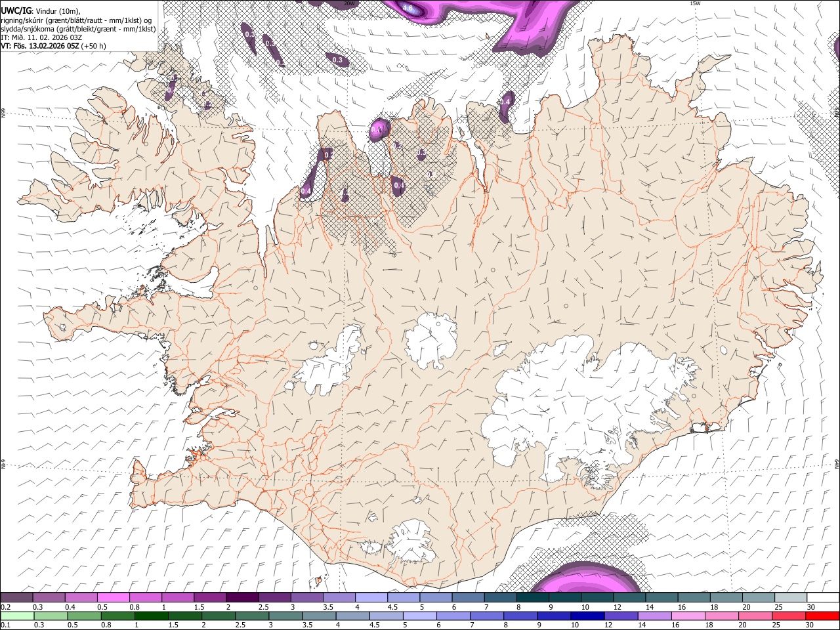Pick the bright magenta 0.5–0.8 snow swatch
Screen dimensions: 840x630
(113, 598)
